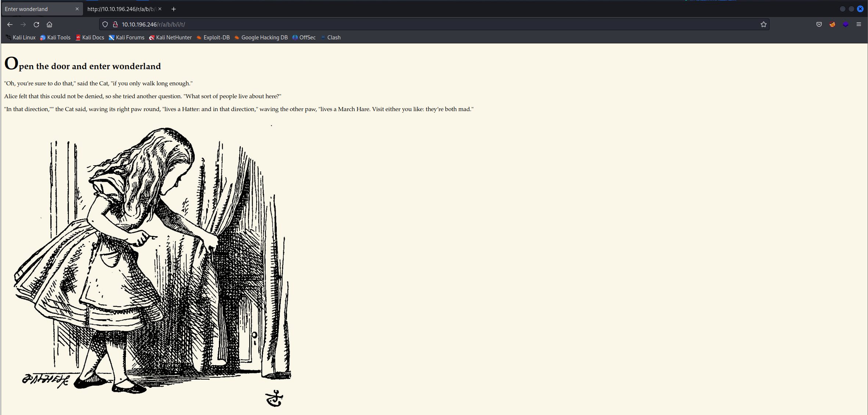Reload the current page

point(36,24)
